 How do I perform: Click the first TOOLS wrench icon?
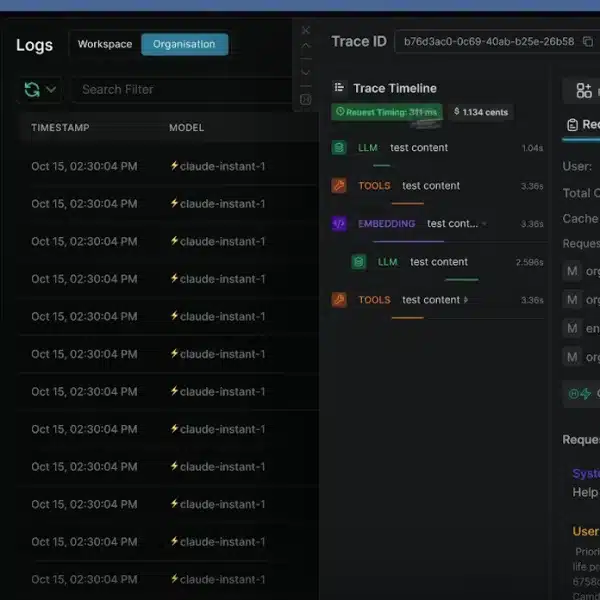tap(339, 186)
